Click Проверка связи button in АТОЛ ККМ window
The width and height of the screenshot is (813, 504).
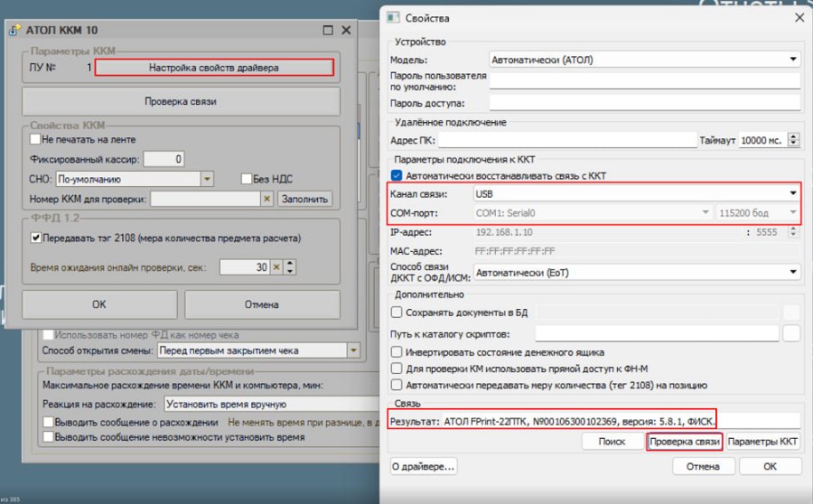(181, 101)
